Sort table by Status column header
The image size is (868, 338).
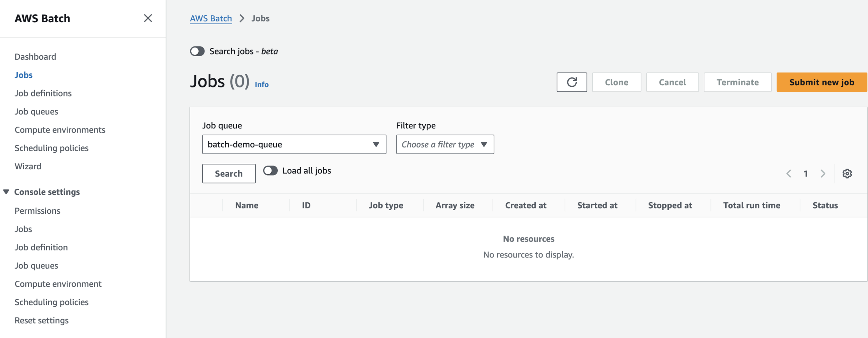825,205
